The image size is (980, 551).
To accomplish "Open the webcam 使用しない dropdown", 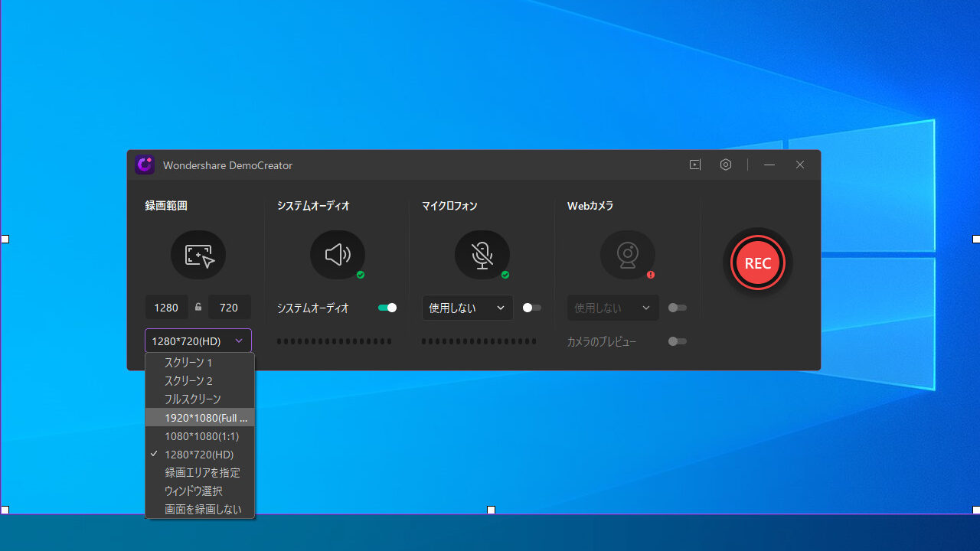I will (613, 308).
